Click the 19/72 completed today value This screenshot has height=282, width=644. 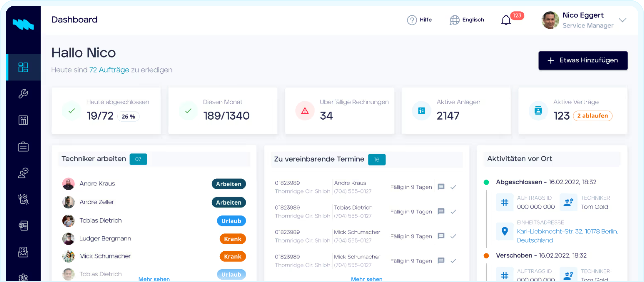click(x=100, y=116)
